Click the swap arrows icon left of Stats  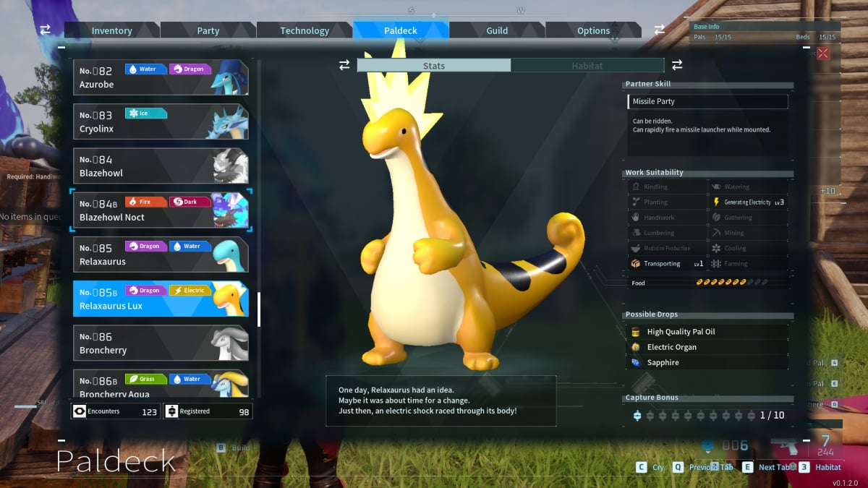pyautogui.click(x=343, y=64)
